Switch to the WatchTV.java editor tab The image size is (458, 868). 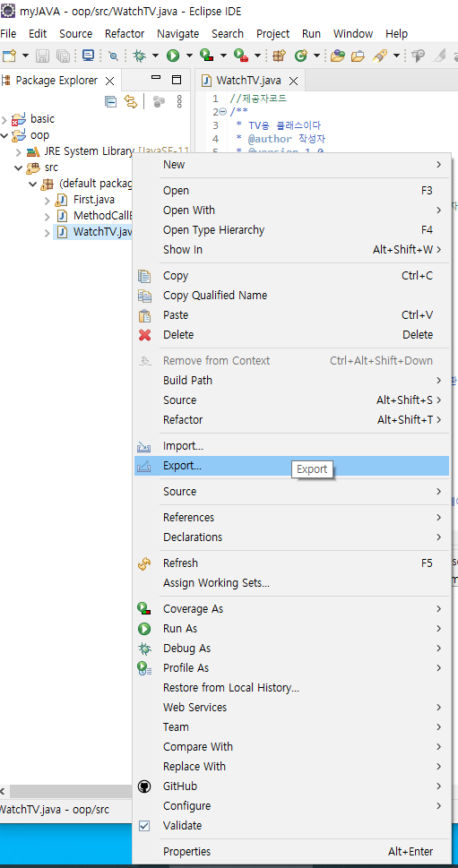pyautogui.click(x=248, y=81)
